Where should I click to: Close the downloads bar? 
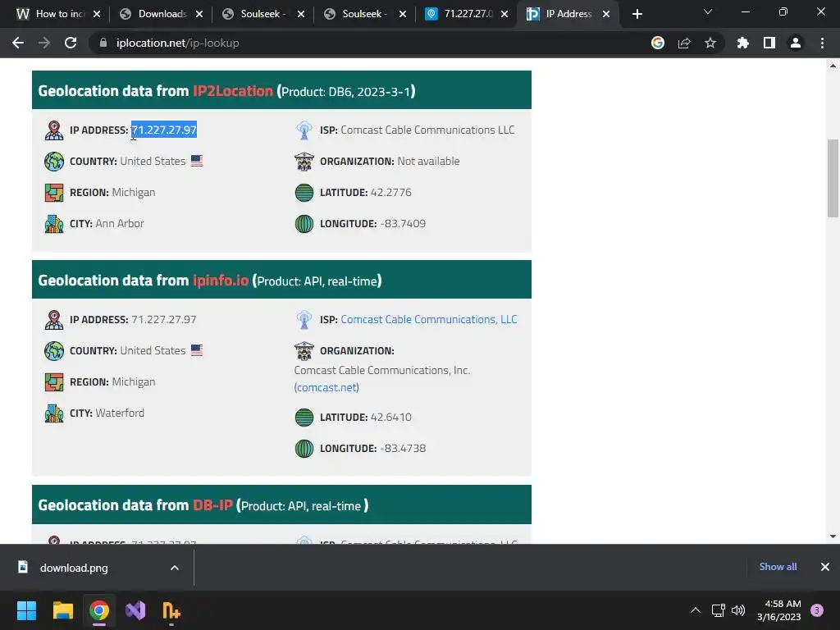coord(825,567)
